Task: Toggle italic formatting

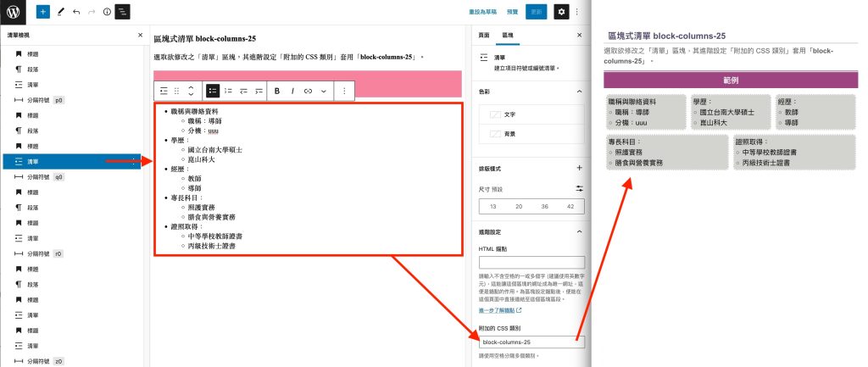Action: pos(292,91)
